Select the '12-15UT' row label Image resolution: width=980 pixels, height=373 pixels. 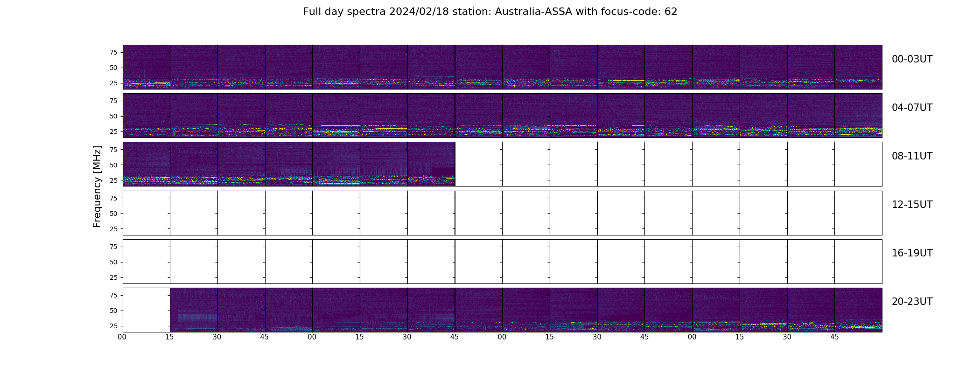click(912, 205)
